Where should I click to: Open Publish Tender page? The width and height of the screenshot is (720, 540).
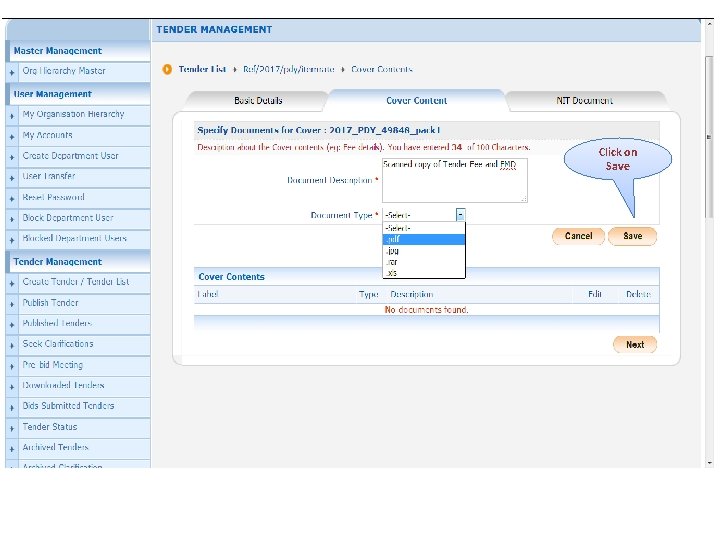click(x=51, y=303)
